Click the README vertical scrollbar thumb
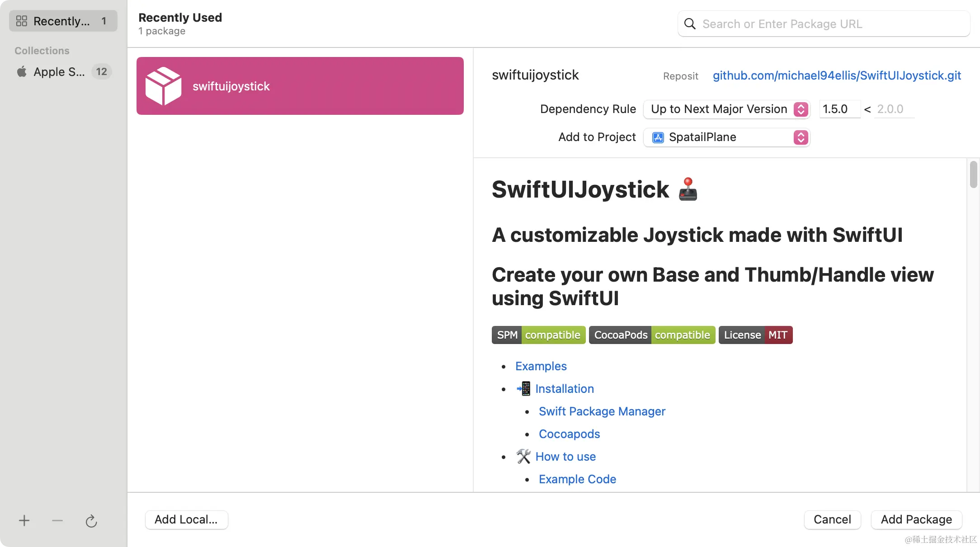The image size is (980, 547). (x=973, y=174)
